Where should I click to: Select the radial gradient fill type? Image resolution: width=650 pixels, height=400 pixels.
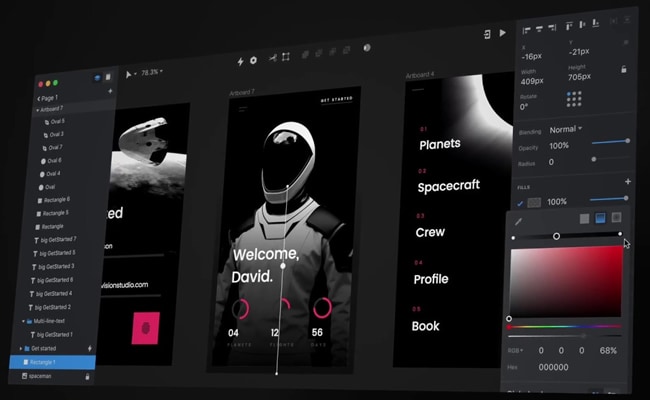pyautogui.click(x=616, y=217)
